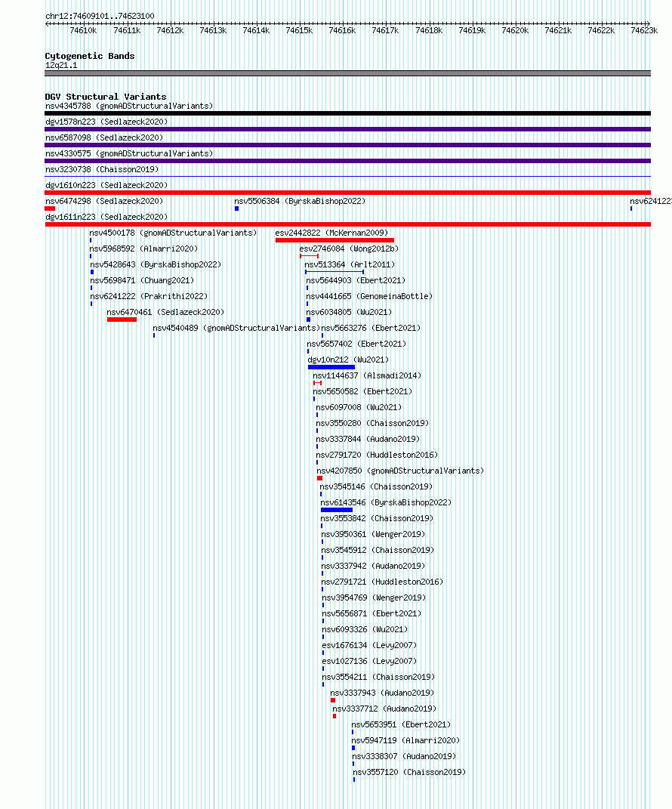Click nsv6474298 (Sedlazeck2020) label
Image resolution: width=672 pixels, height=809 pixels.
104,201
